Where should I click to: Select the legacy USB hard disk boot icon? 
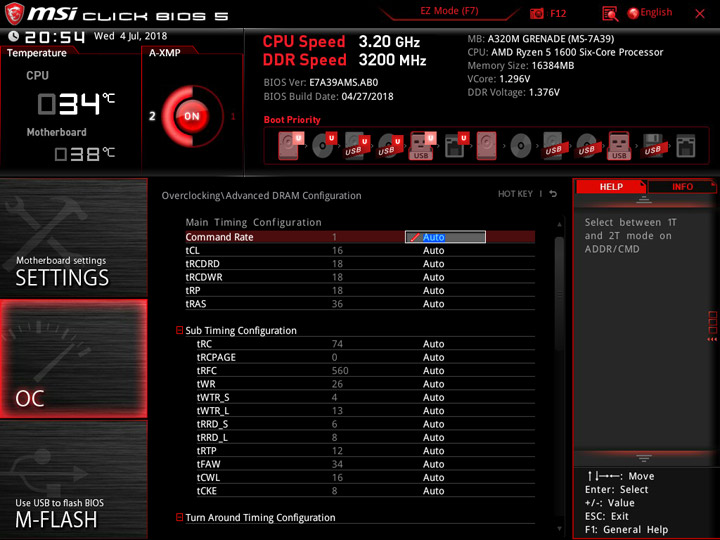click(x=554, y=146)
